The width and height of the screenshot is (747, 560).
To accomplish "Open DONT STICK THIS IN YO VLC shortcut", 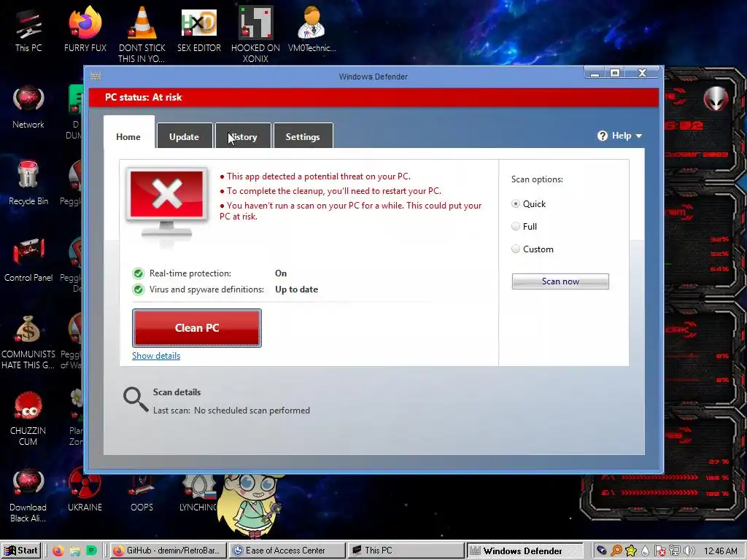I will click(x=142, y=35).
